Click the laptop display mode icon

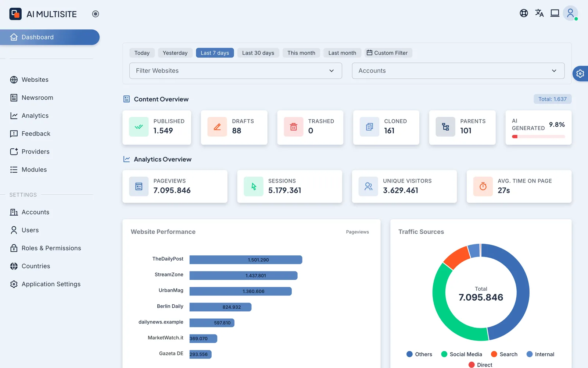tap(555, 13)
